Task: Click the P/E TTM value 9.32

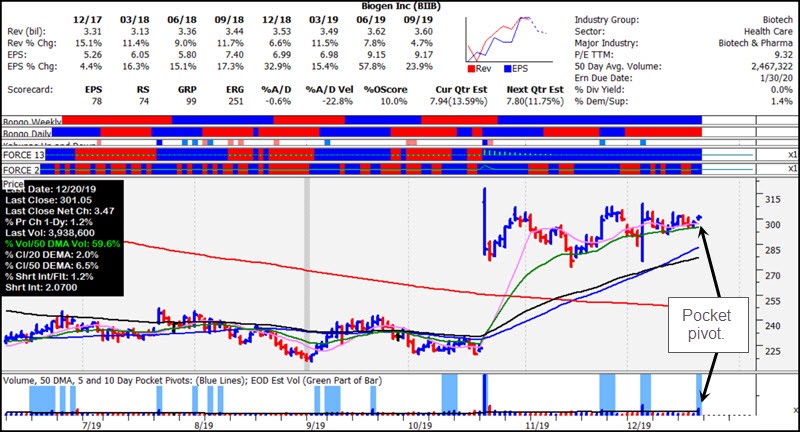Action: [x=783, y=55]
